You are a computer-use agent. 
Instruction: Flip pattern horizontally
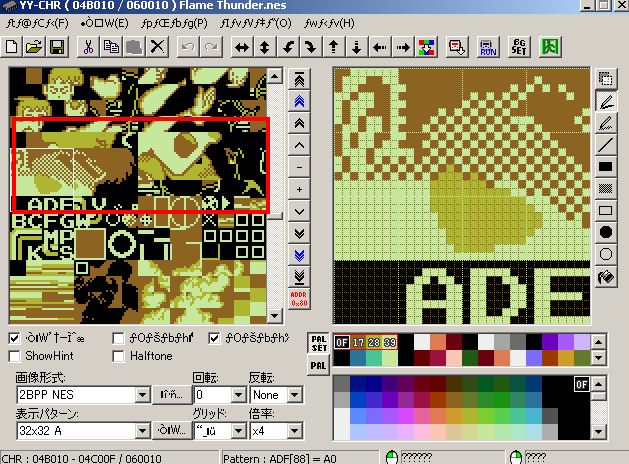point(242,47)
